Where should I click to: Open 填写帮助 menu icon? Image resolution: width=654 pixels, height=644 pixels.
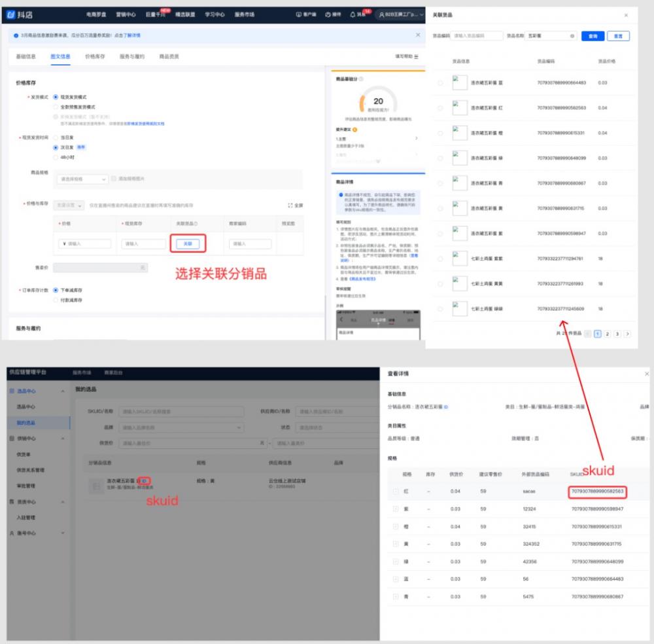tap(416, 56)
